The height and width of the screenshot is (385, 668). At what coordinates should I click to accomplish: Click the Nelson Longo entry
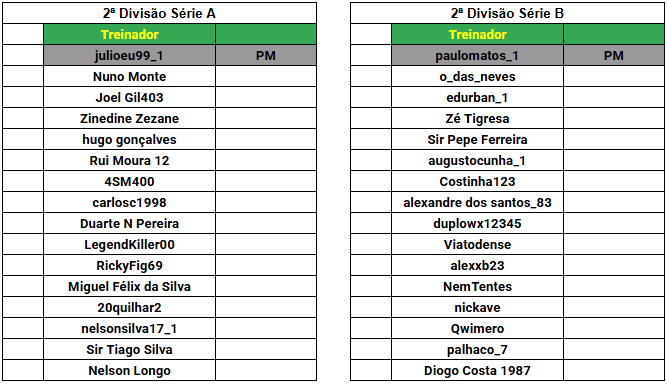coord(130,370)
